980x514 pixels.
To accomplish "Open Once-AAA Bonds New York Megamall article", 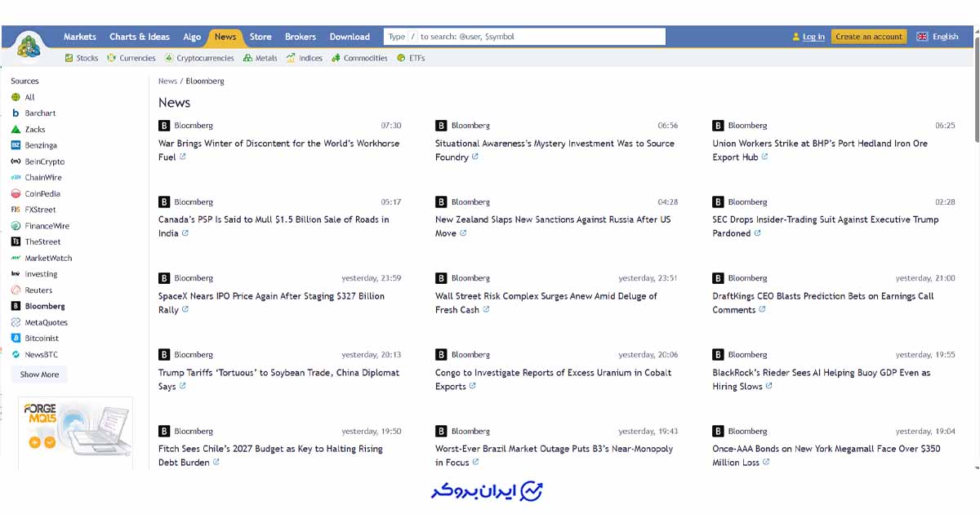I will point(826,455).
